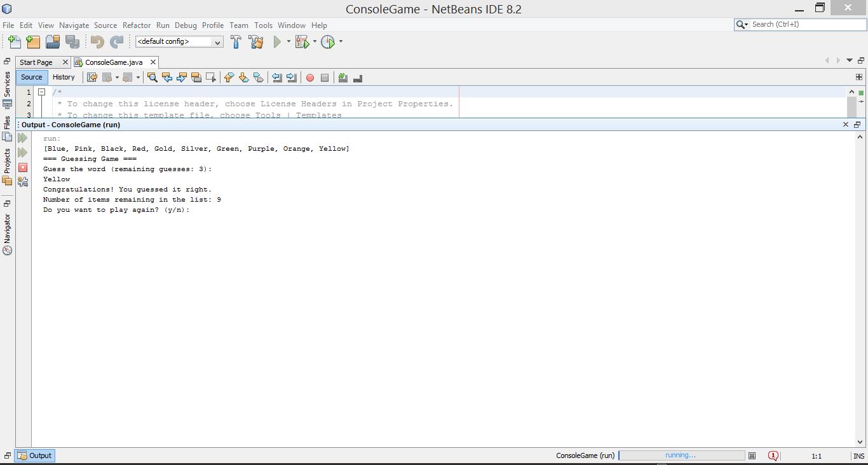The height and width of the screenshot is (465, 868).
Task: Open Output settings wrench icon
Action: click(x=23, y=182)
